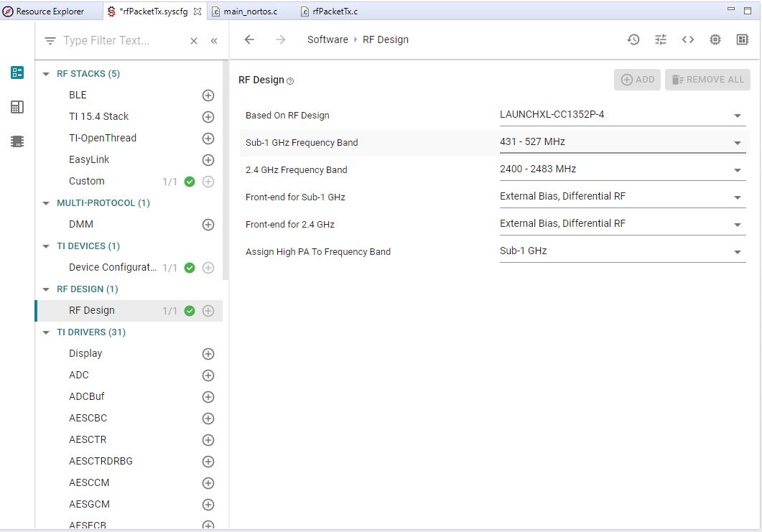The height and width of the screenshot is (532, 762).
Task: Open hardware chip sidebar icon
Action: (17, 141)
